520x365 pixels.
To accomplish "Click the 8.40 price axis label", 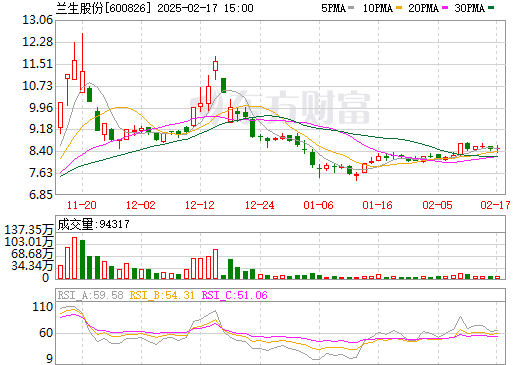I will [x=41, y=151].
